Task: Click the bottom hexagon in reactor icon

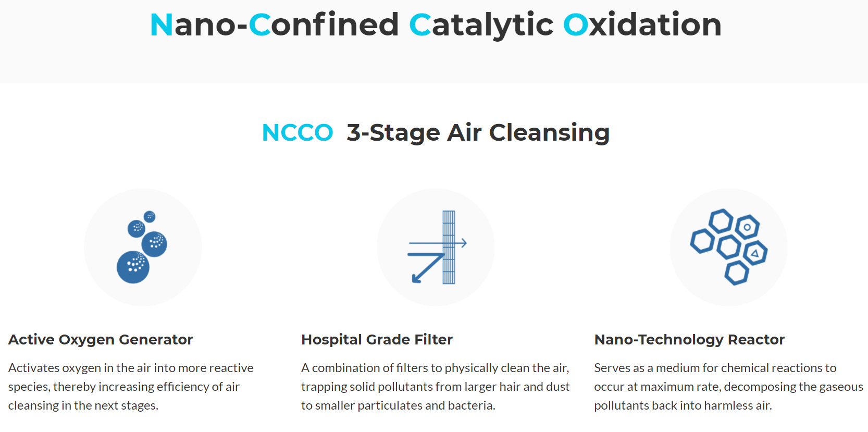Action: (x=737, y=273)
